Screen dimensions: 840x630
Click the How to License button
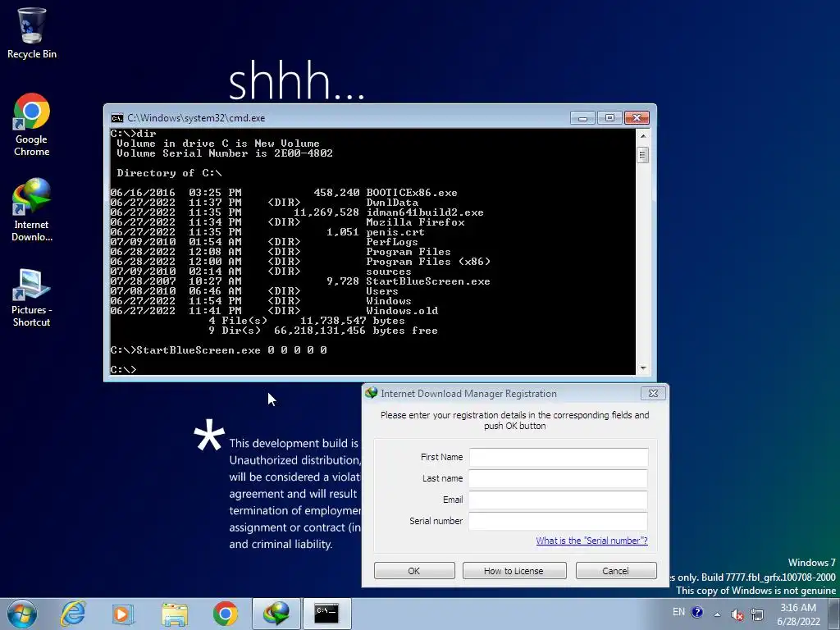click(514, 571)
